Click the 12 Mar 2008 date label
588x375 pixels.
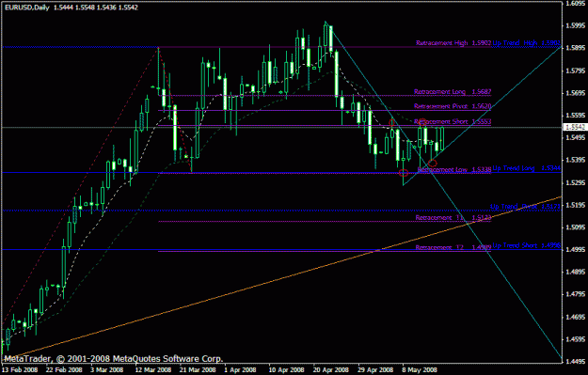coord(153,369)
